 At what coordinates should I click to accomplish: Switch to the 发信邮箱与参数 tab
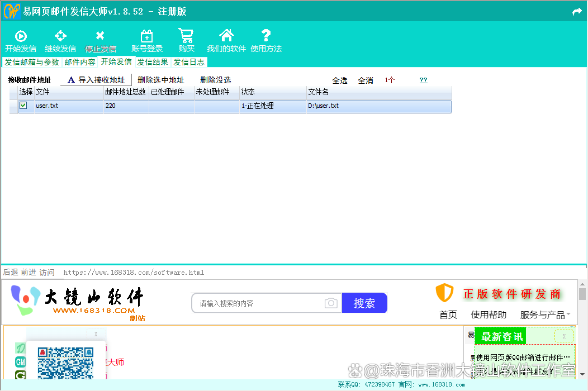[32, 62]
